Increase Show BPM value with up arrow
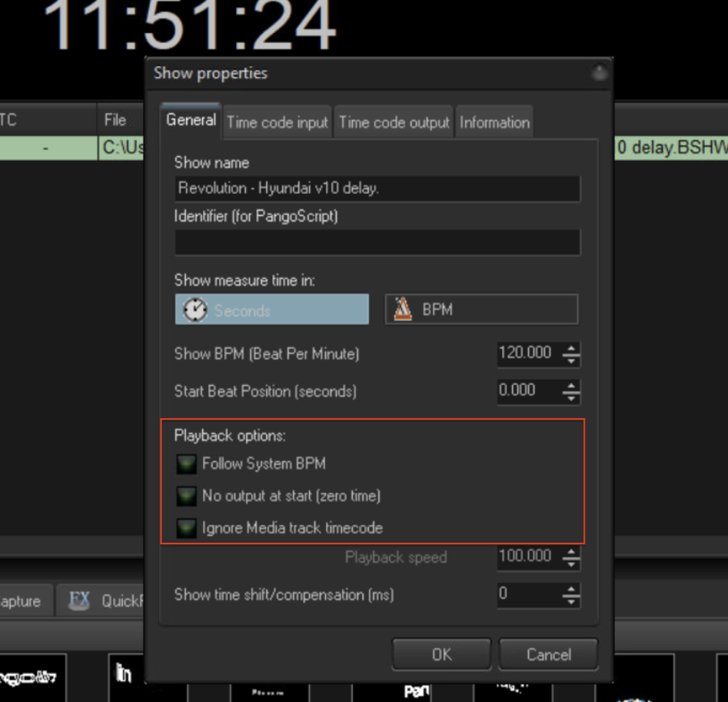Viewport: 728px width, 702px height. 571,348
